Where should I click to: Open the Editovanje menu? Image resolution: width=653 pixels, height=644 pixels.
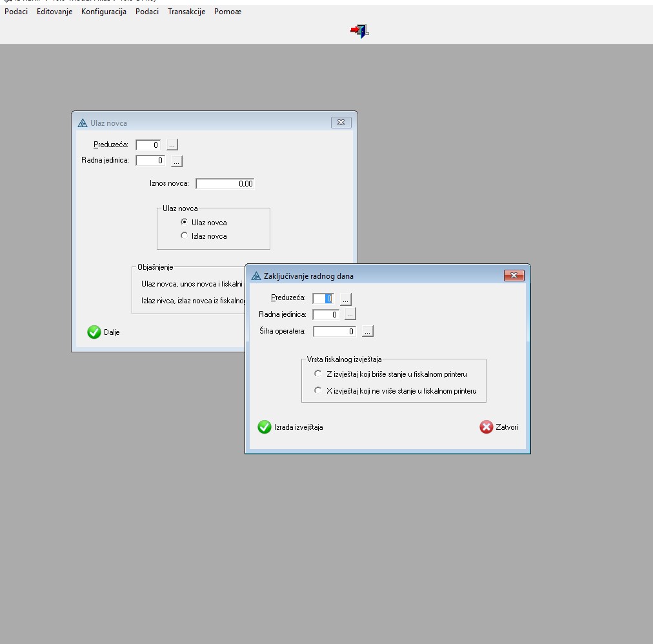point(55,12)
